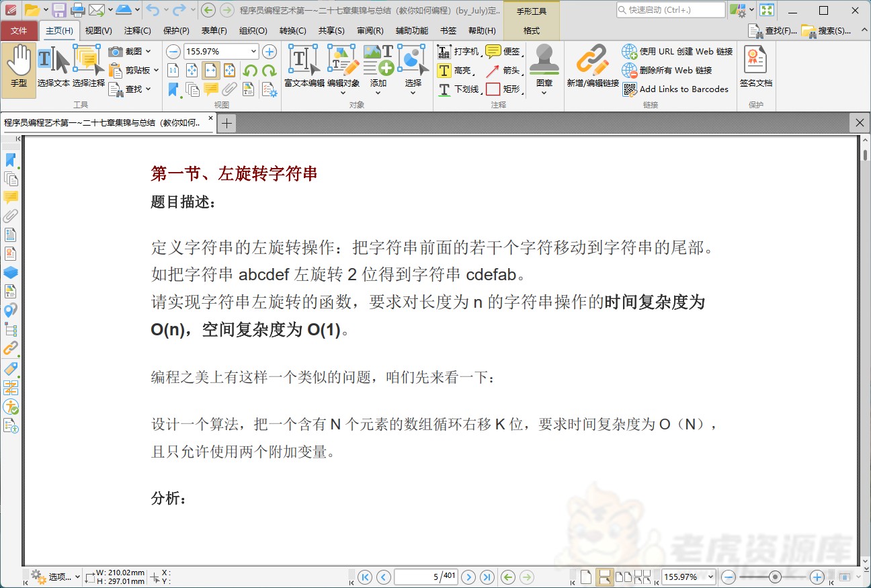Toggle fit visible view button
871x588 pixels.
click(x=230, y=71)
